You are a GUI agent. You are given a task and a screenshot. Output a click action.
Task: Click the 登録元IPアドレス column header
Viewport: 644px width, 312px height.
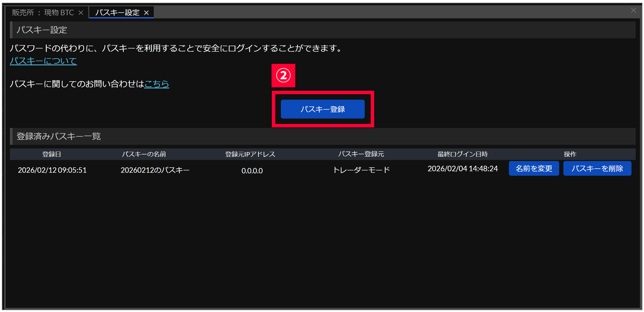[250, 154]
